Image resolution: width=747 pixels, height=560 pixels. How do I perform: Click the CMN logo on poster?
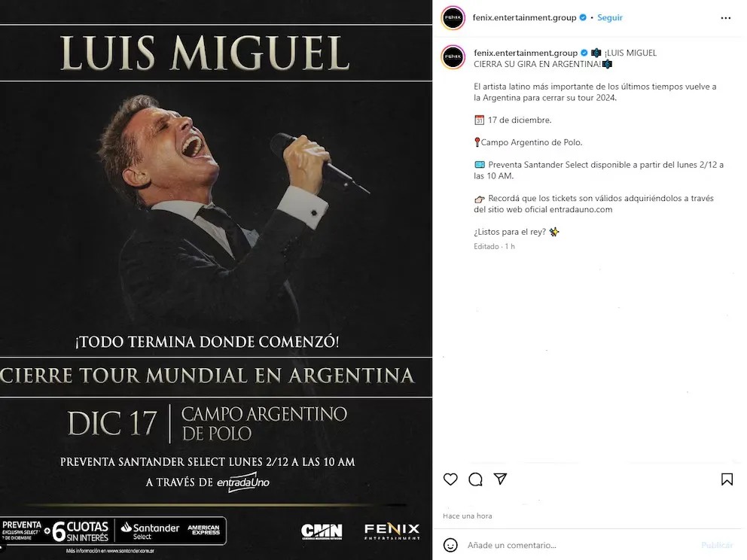[322, 531]
